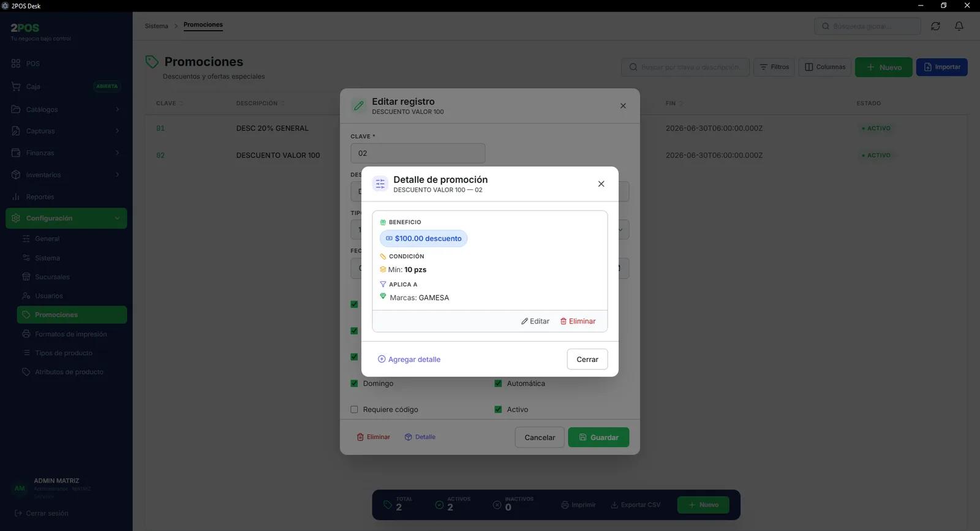Open Atributos de producto sub-item
This screenshot has width=980, height=531.
point(72,372)
